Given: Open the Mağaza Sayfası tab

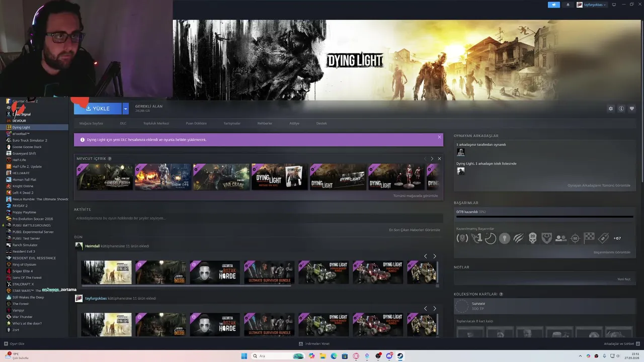Looking at the screenshot, I should tap(91, 123).
